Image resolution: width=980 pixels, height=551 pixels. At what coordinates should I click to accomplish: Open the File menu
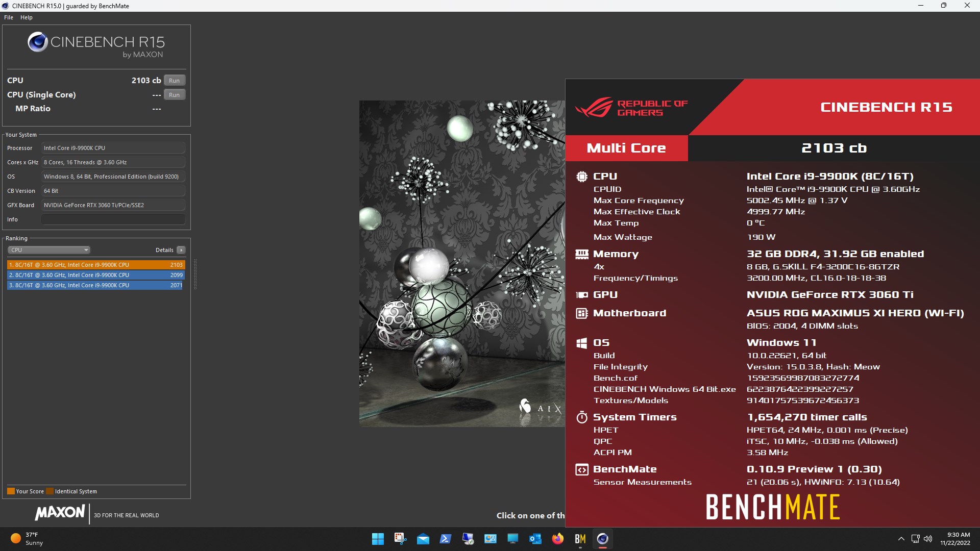pyautogui.click(x=9, y=17)
